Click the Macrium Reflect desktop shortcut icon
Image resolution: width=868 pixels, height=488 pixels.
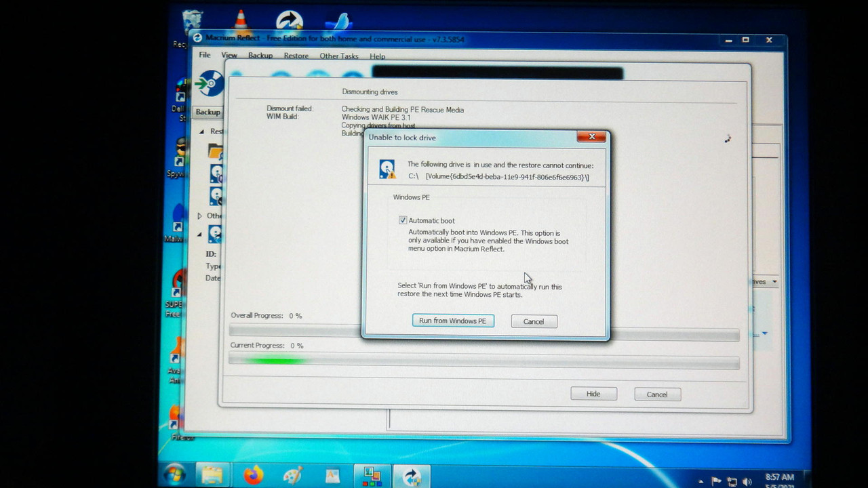point(290,19)
